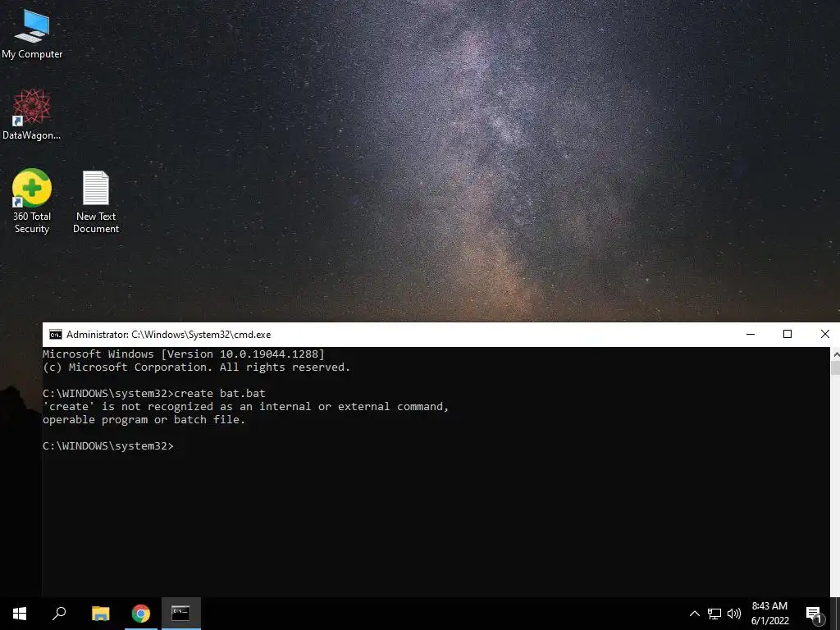Click the 'is not recognized' error line
This screenshot has height=630, width=840.
pos(246,407)
